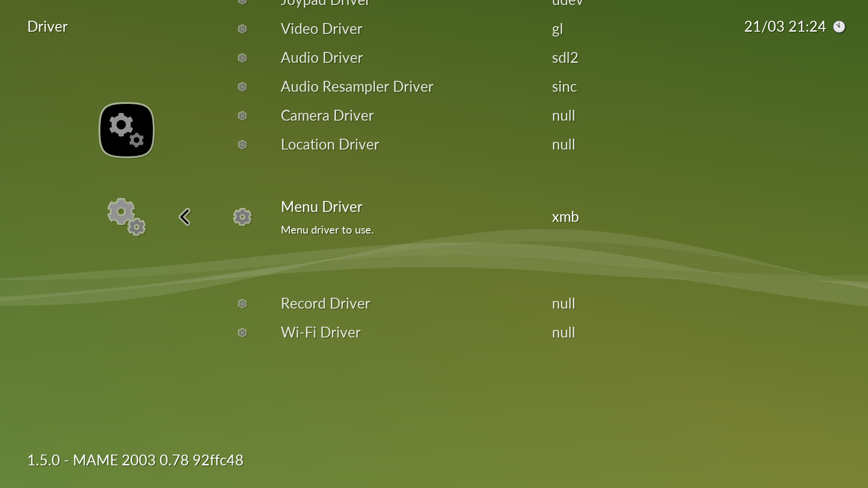
Task: Click the large gear icon beside Menu Driver
Action: coord(242,217)
